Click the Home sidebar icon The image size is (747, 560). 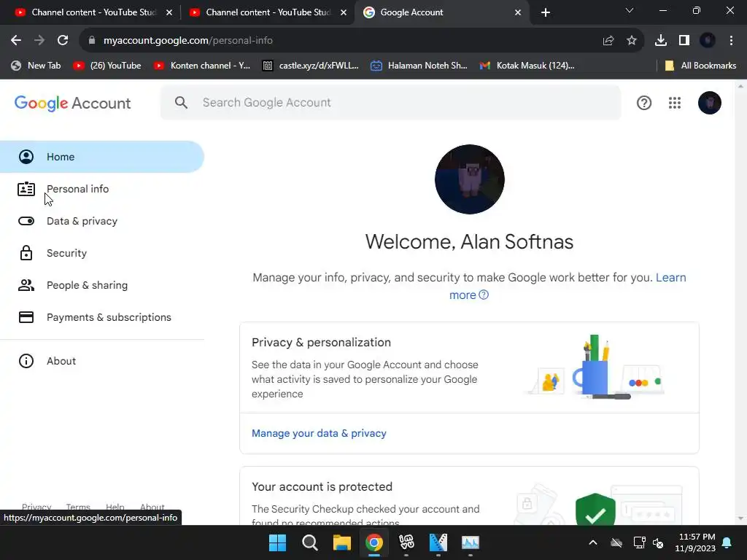pyautogui.click(x=26, y=157)
